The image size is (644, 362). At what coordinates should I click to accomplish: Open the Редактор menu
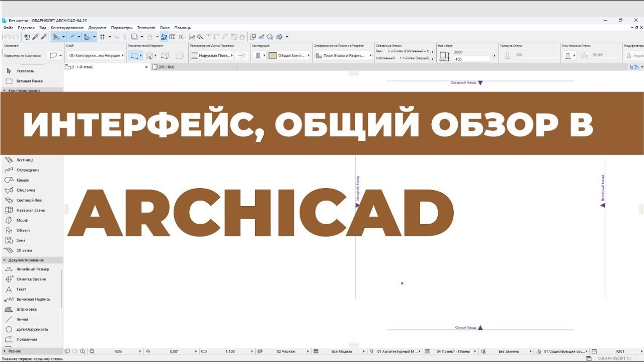point(26,28)
